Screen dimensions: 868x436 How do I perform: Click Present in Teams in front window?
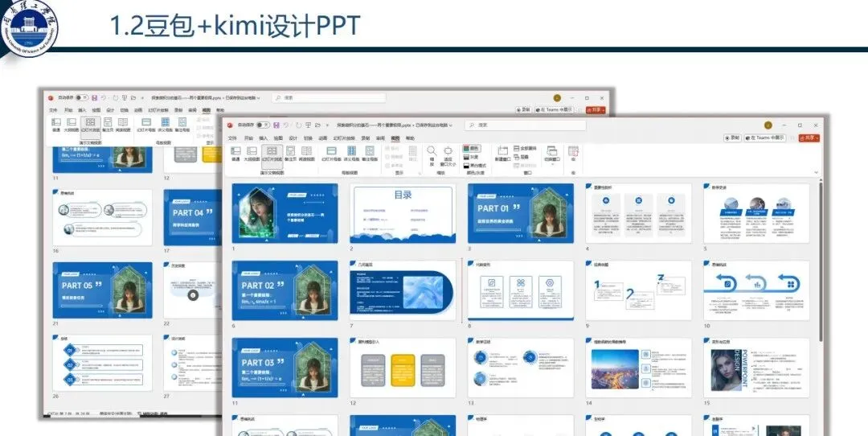click(765, 138)
